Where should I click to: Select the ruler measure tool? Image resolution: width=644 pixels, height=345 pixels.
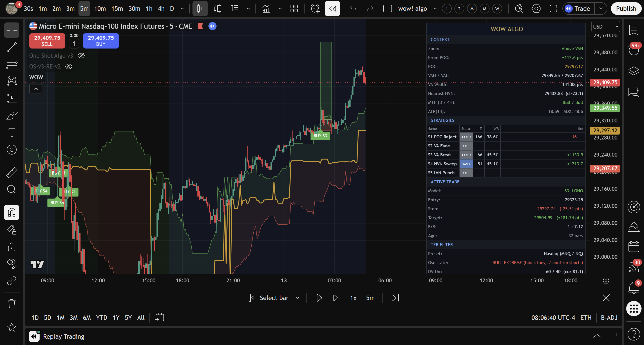pyautogui.click(x=11, y=172)
